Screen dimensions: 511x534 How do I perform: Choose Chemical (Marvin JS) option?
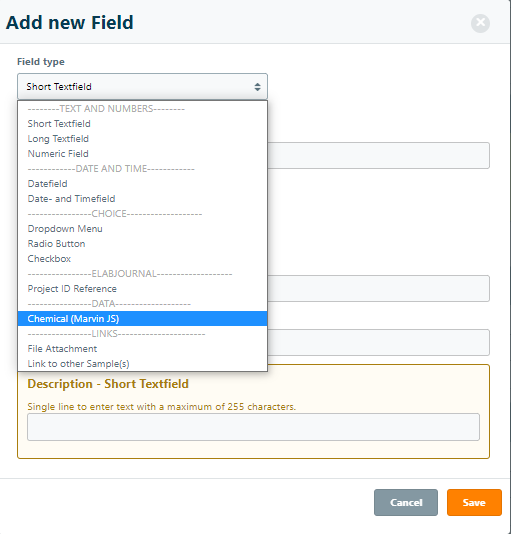coord(142,318)
